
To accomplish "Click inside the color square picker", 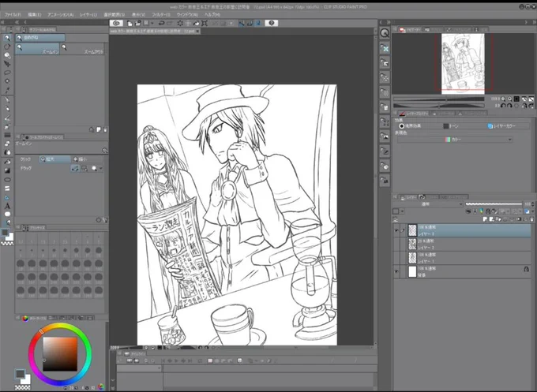I will click(60, 353).
